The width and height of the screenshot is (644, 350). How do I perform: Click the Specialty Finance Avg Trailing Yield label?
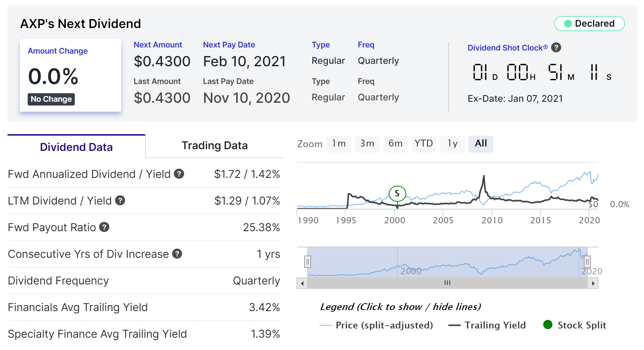[x=97, y=334]
